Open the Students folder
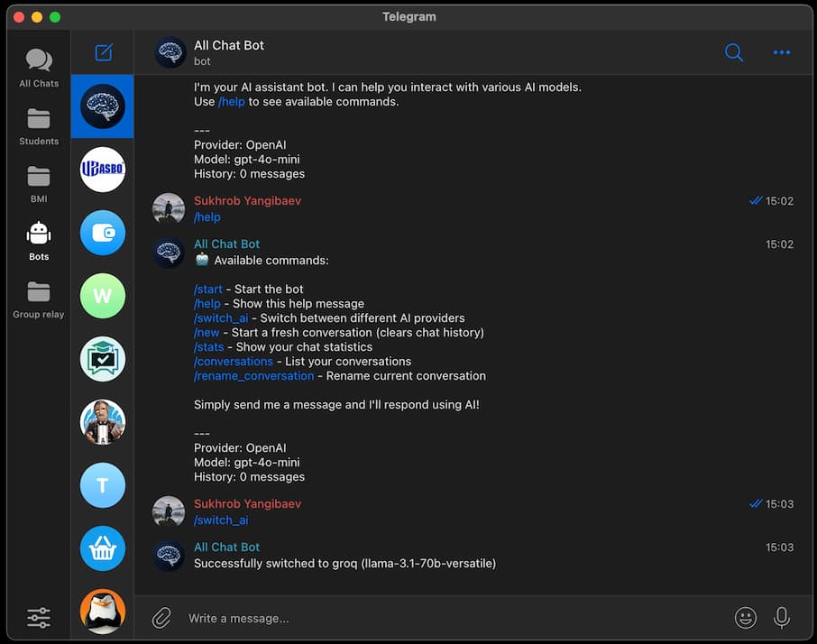The width and height of the screenshot is (817, 644). 39,126
